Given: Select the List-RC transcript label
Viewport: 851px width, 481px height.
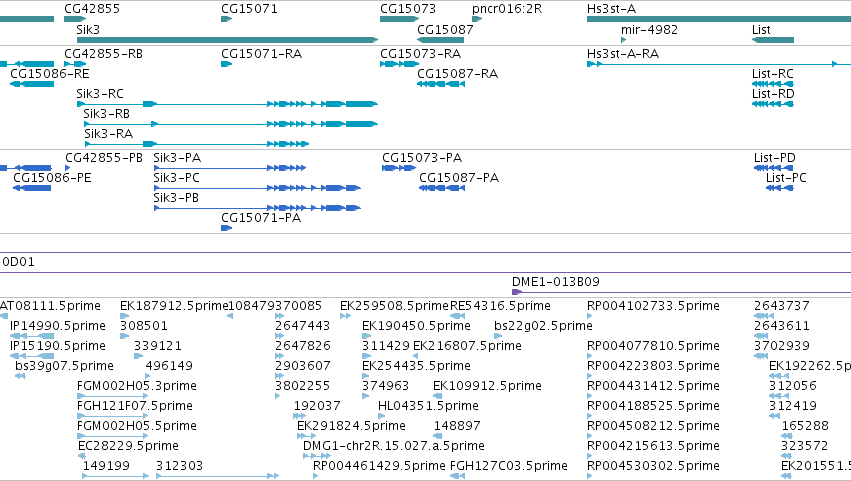Looking at the screenshot, I should tap(773, 74).
